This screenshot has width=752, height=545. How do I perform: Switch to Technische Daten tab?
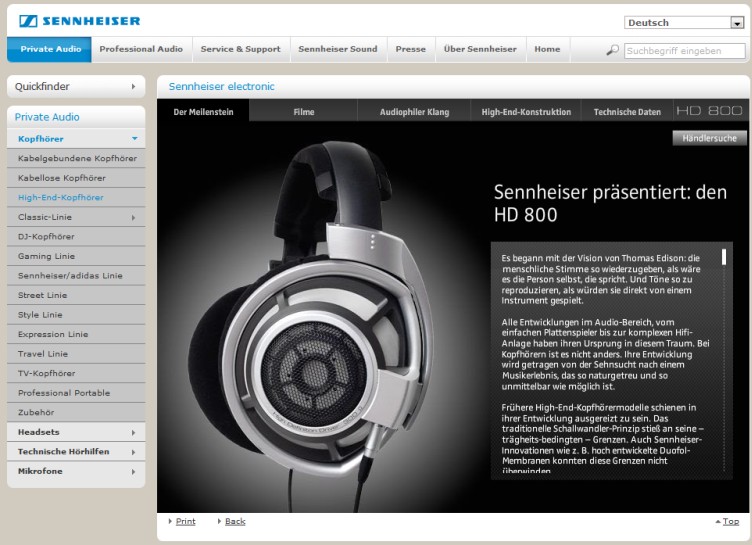[x=627, y=112]
